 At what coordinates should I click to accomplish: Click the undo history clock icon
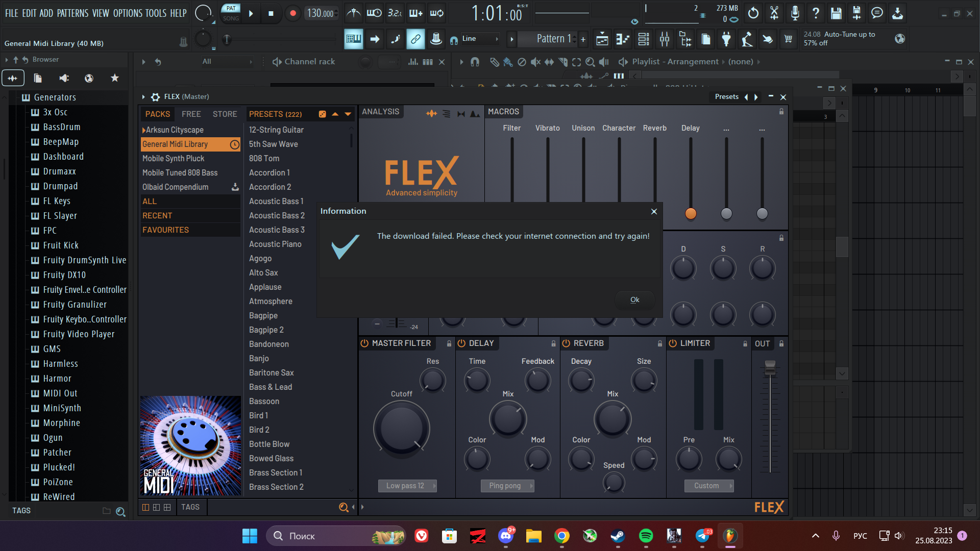[x=753, y=13]
